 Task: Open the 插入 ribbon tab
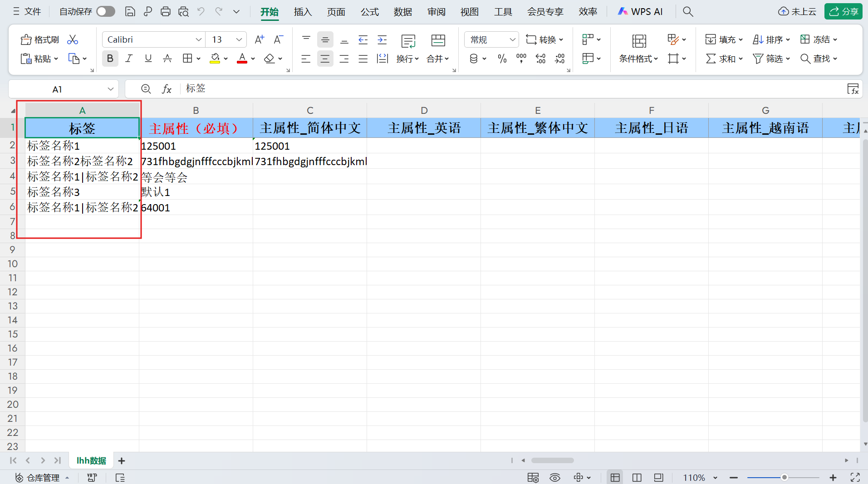[x=303, y=12]
